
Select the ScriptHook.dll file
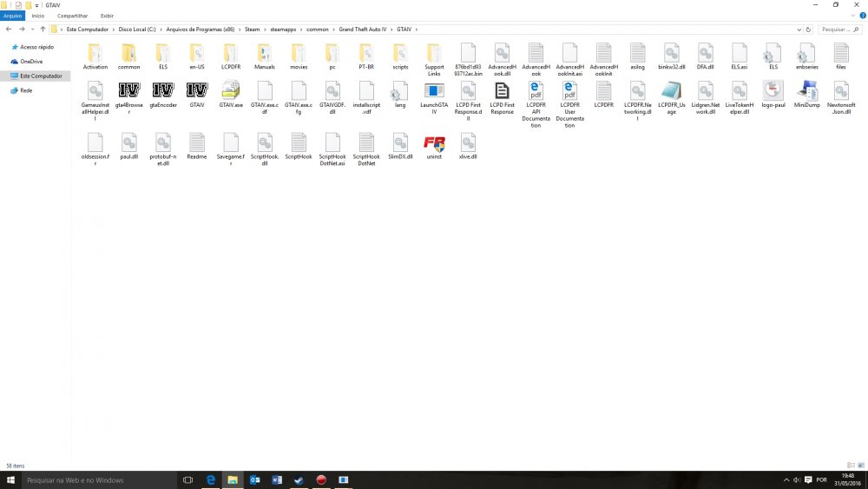265,149
